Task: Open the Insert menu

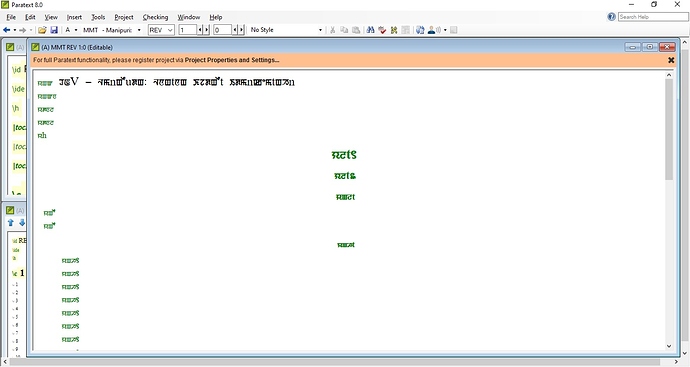Action: tap(74, 17)
